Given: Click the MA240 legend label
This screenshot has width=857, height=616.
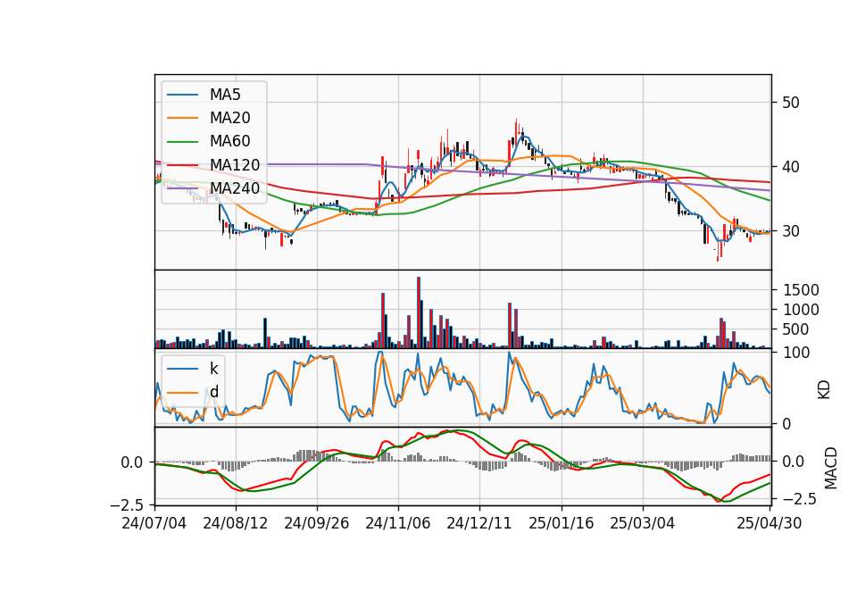Looking at the screenshot, I should (x=235, y=188).
